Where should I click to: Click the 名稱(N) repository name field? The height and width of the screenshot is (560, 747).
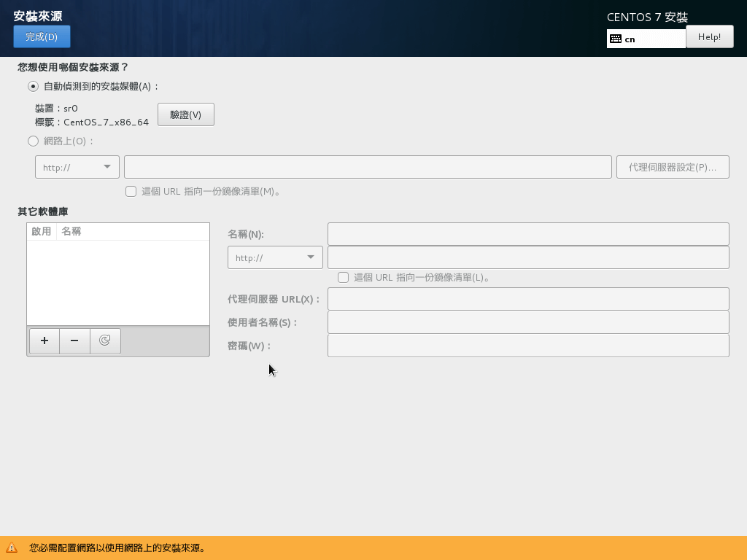(528, 234)
